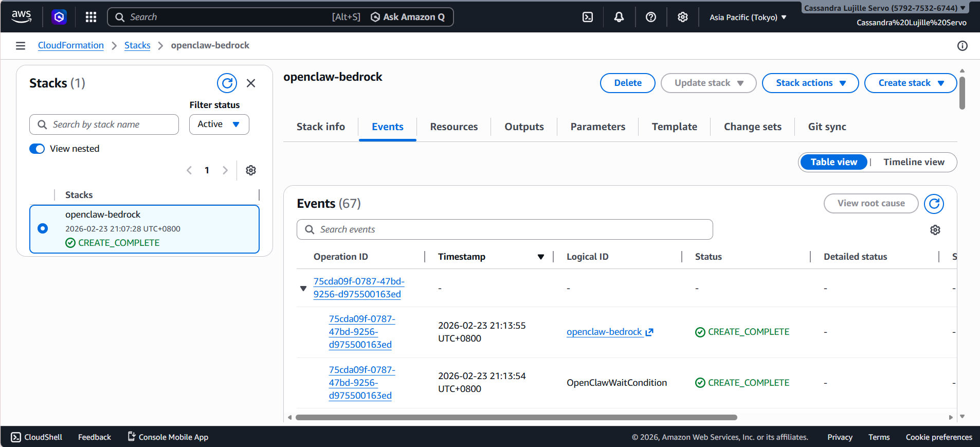Open the Asia Pacific (Tokyo) region selector
The image size is (980, 447).
tap(748, 17)
